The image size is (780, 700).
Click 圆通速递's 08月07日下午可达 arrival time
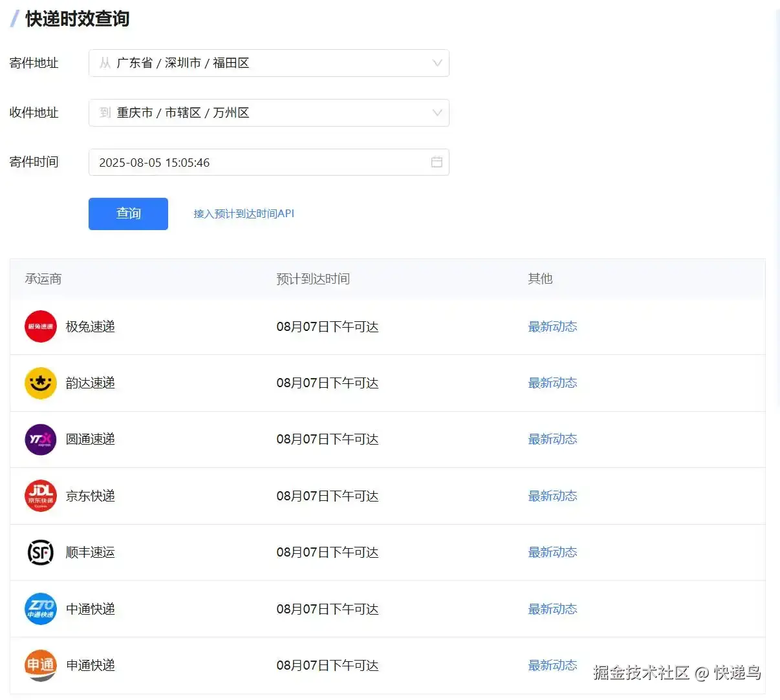[327, 440]
